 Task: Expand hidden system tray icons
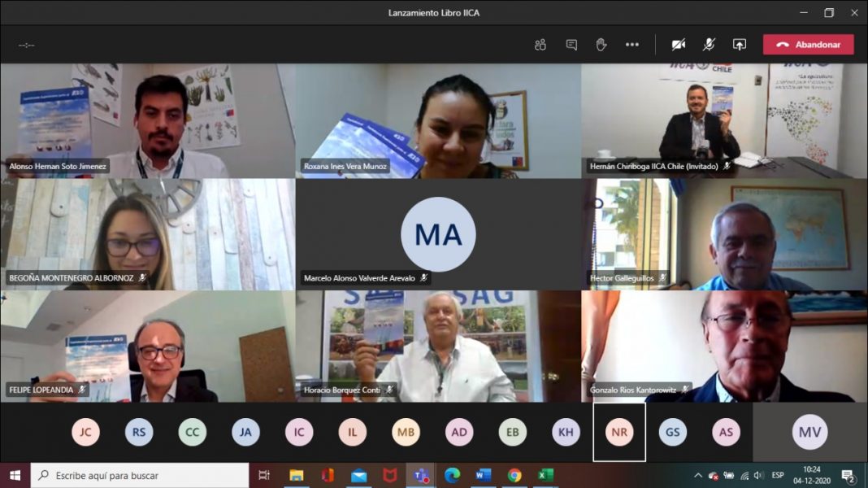[x=697, y=475]
